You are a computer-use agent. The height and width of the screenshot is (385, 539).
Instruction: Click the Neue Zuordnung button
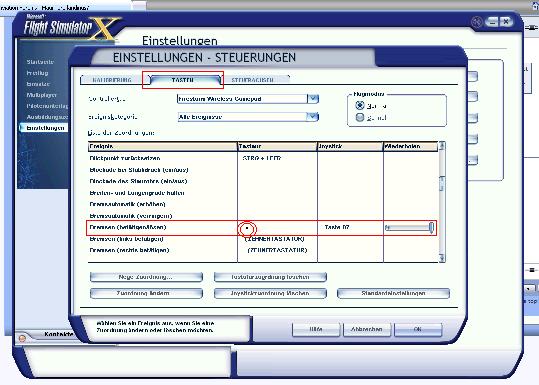(146, 277)
